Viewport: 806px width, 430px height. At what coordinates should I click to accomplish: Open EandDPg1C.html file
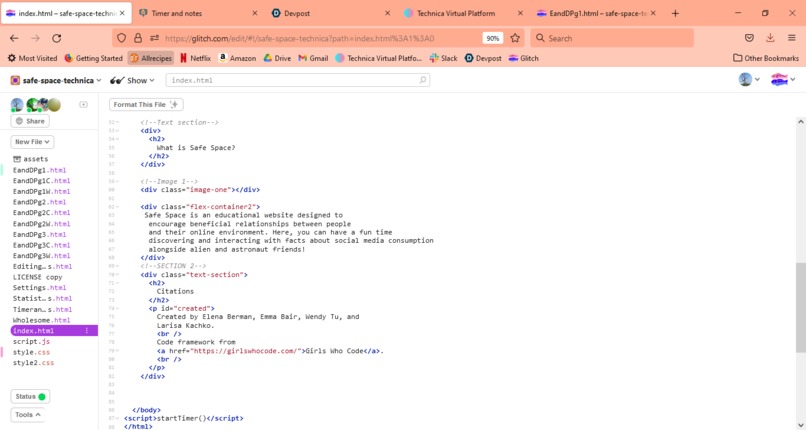click(x=42, y=181)
